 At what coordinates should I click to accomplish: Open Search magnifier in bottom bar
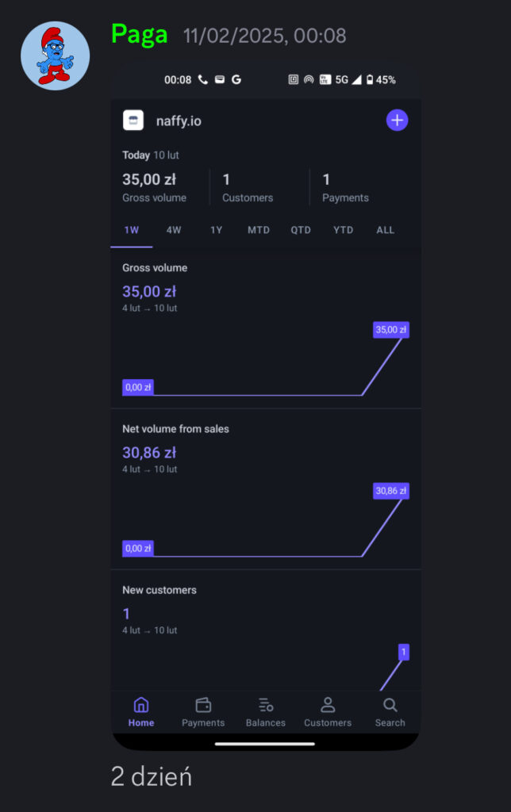click(390, 705)
